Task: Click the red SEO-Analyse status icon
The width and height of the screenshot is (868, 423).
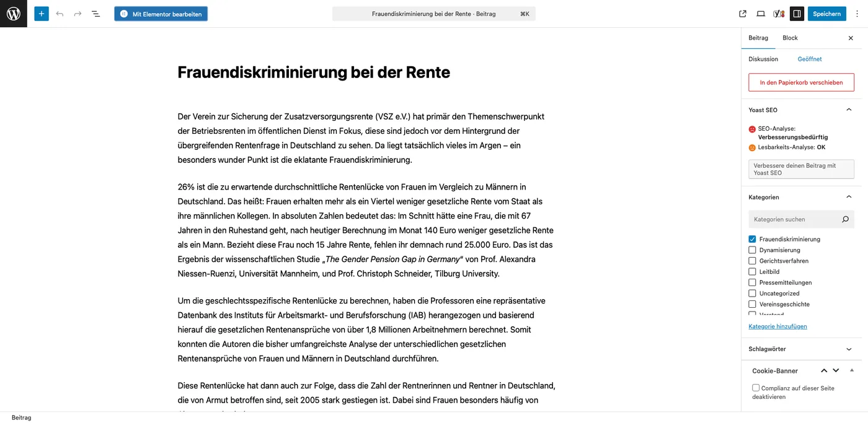Action: click(x=752, y=129)
